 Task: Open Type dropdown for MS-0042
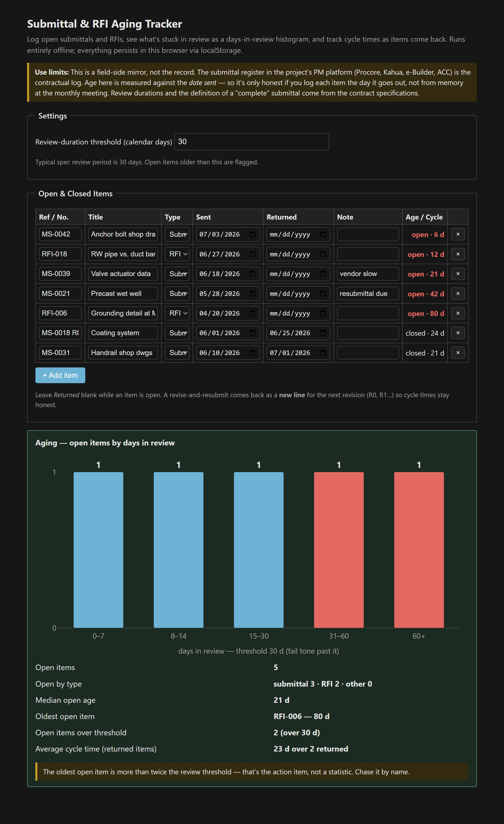[x=177, y=234]
